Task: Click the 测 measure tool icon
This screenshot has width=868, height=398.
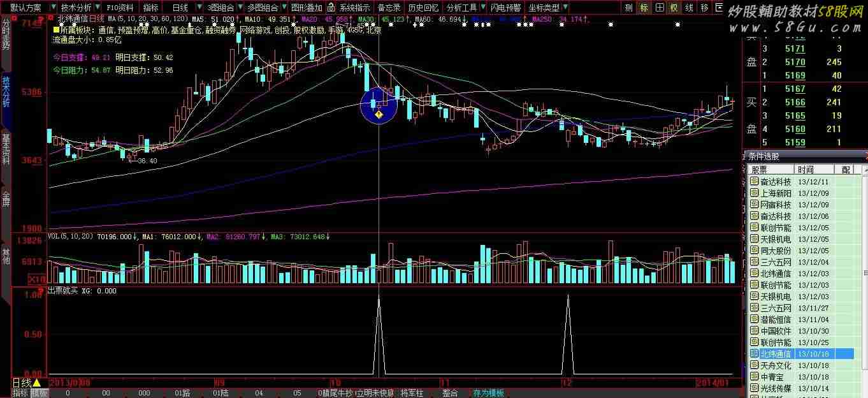Action: [628, 8]
